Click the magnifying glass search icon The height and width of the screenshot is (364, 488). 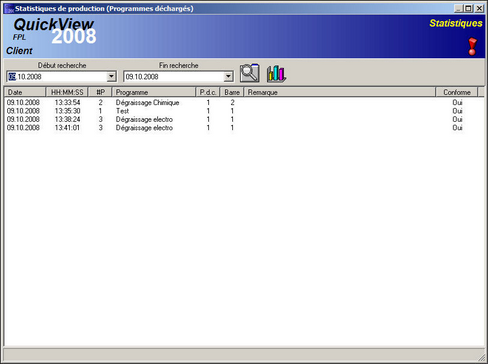click(x=250, y=73)
